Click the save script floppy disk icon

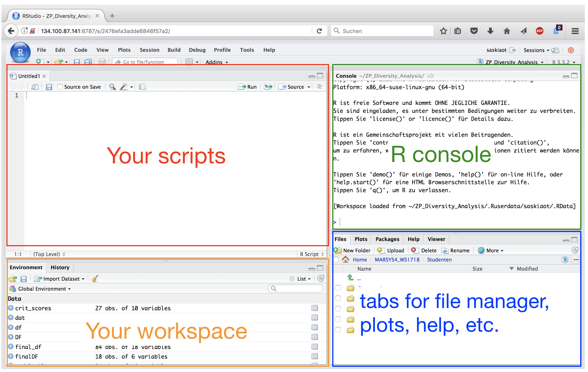click(49, 87)
